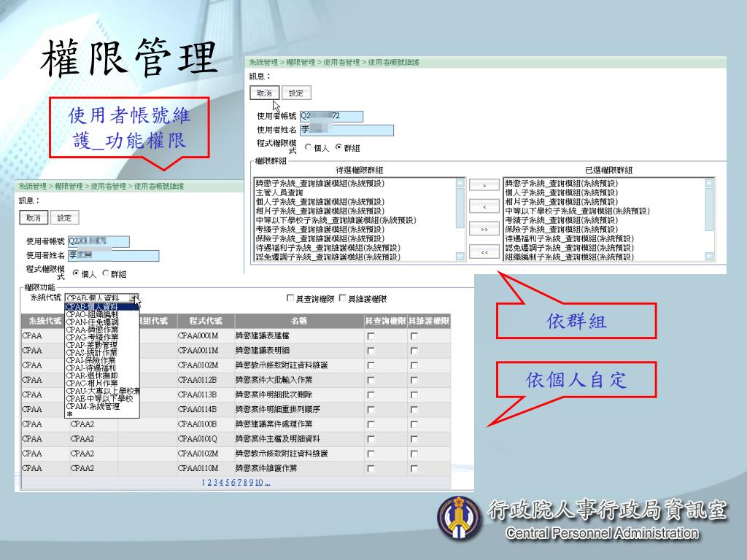Check query permission for CPAA0001M 奬懲建議表建檔
The width and height of the screenshot is (747, 560).
[x=371, y=336]
